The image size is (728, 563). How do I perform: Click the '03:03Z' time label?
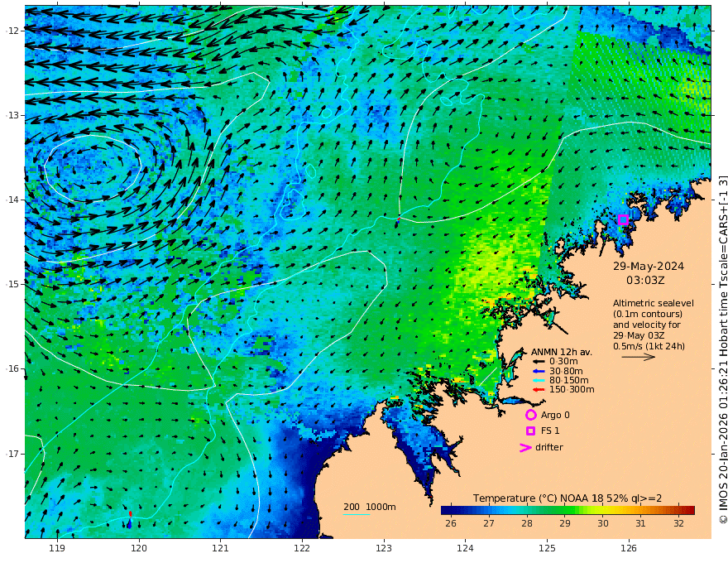645,281
